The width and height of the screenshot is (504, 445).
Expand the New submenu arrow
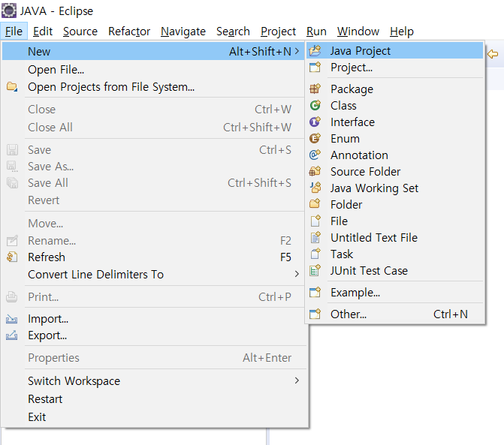[297, 51]
